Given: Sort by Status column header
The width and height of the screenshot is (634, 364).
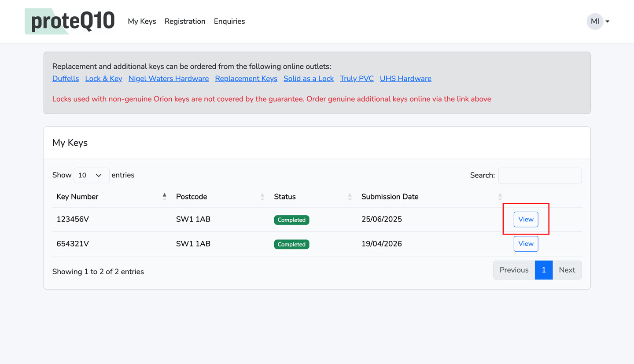Looking at the screenshot, I should click(313, 197).
